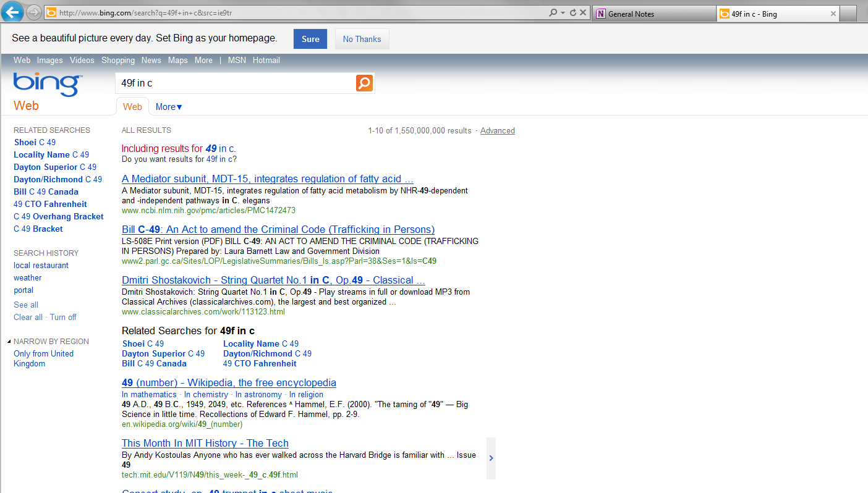Click the Refresh icon in address bar
The width and height of the screenshot is (868, 493).
[573, 13]
